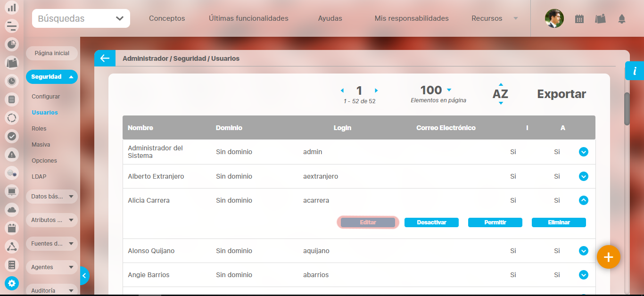Image resolution: width=644 pixels, height=296 pixels.
Task: Open the Búsquedas dropdown
Action: (x=81, y=19)
